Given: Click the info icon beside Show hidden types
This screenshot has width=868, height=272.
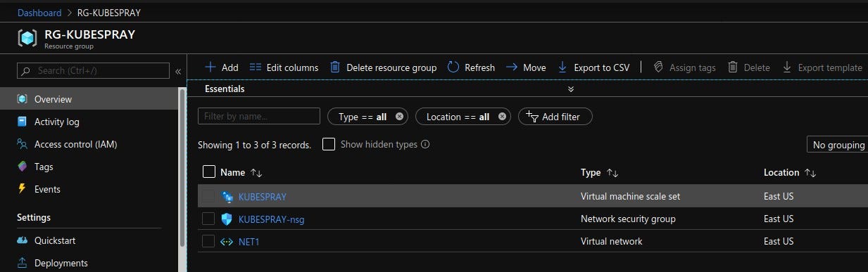Looking at the screenshot, I should pyautogui.click(x=425, y=144).
